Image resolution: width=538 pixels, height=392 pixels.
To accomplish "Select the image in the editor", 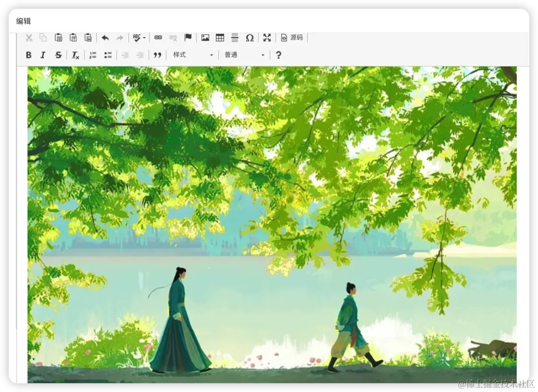I will tap(272, 225).
